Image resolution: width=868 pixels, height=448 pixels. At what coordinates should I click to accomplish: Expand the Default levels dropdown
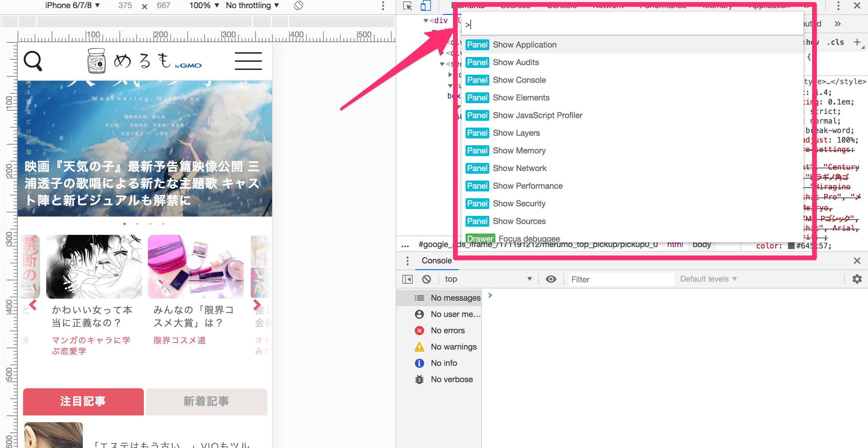[x=708, y=279]
